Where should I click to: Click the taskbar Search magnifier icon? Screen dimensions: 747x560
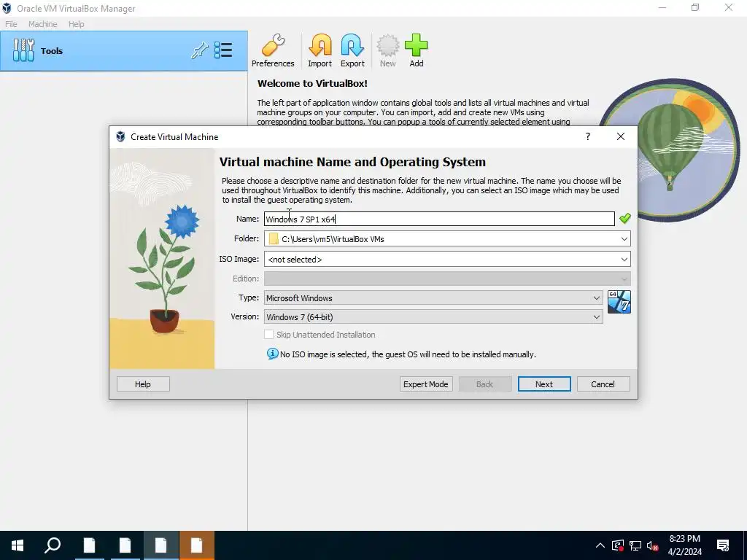coord(53,545)
